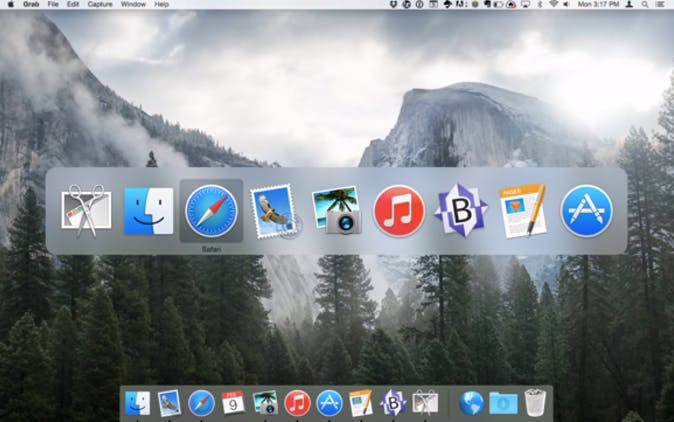Click the Dropbox menu bar icon
The image size is (674, 422).
[393, 4]
